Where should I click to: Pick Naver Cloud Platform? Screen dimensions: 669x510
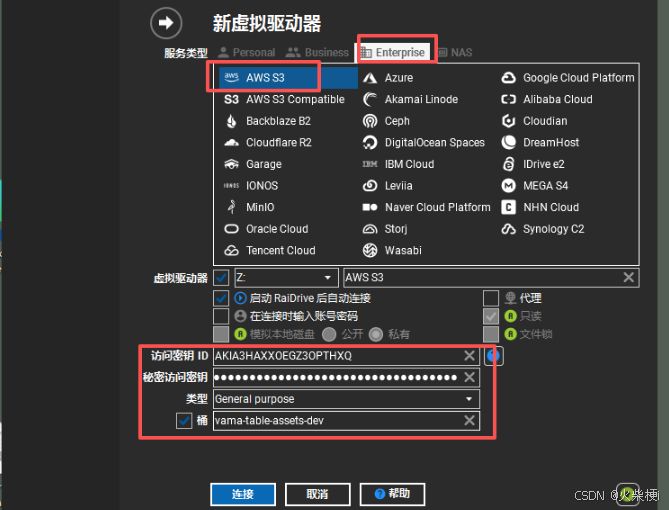click(x=427, y=207)
